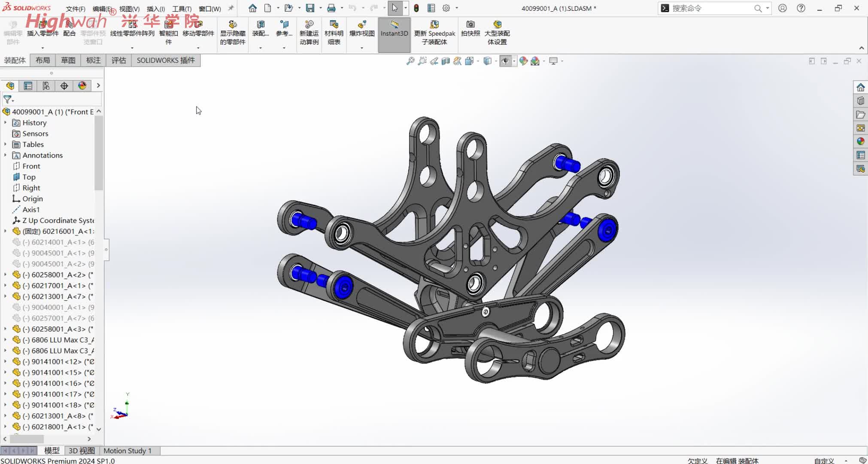Expand the 60258001_A<2> component node

coord(5,275)
